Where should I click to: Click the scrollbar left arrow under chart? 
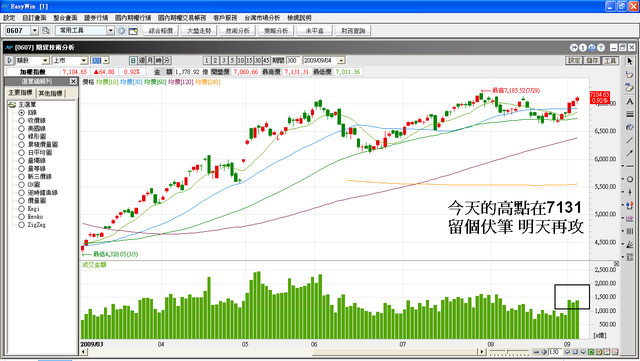pyautogui.click(x=83, y=352)
